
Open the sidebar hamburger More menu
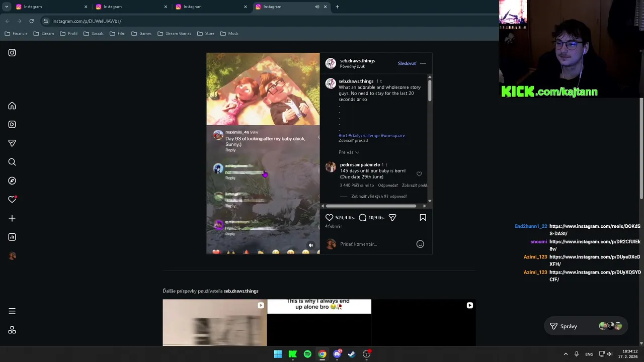pyautogui.click(x=12, y=311)
